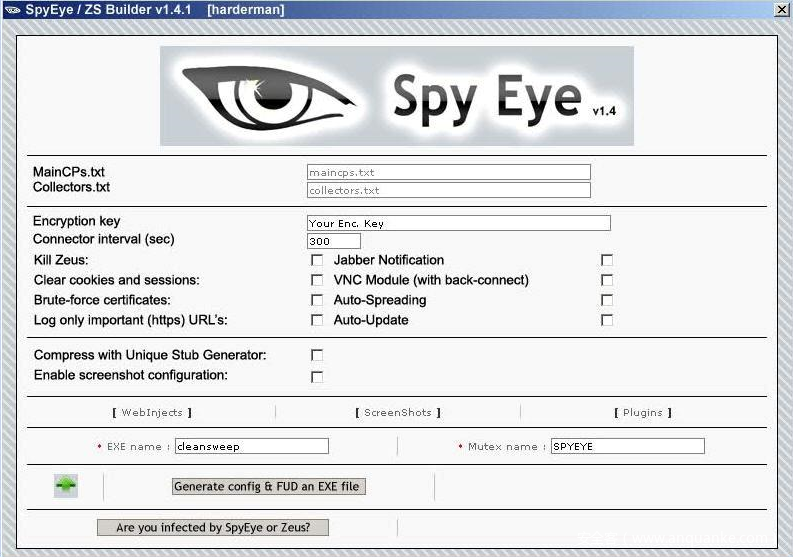Tick the Auto-Spreading checkbox
This screenshot has width=793, height=557.
click(607, 300)
